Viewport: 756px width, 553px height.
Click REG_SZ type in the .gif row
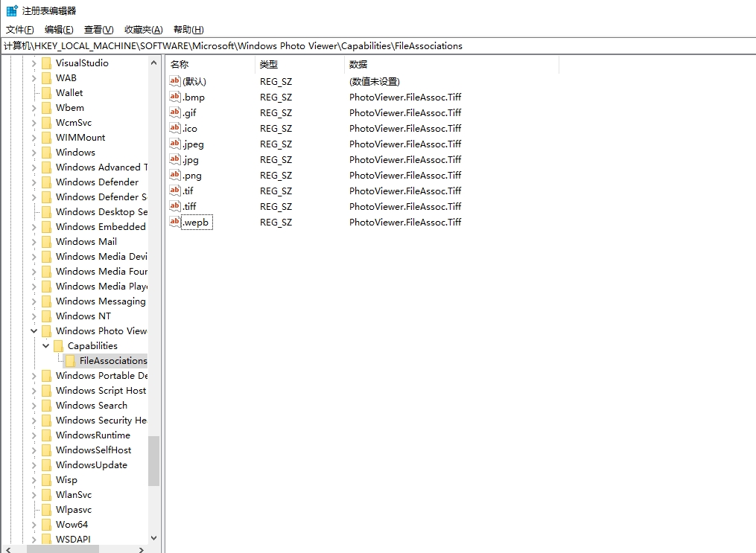pos(276,112)
